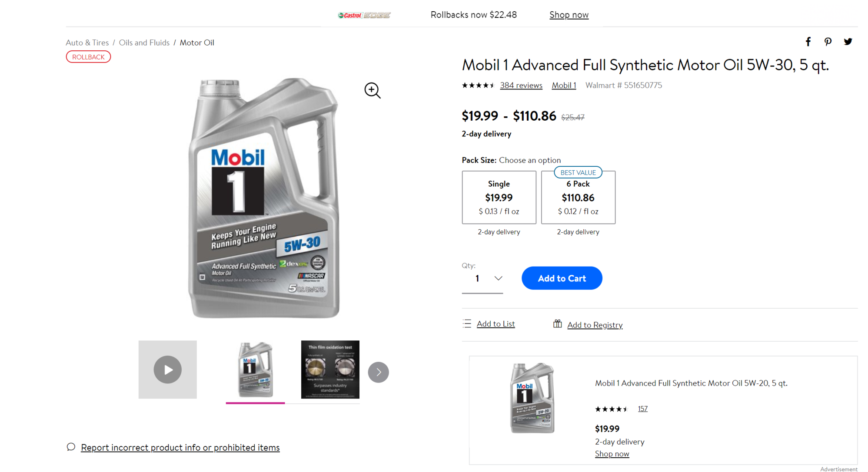868x472 pixels.
Task: Click the Castrol Edge logo banner
Action: [363, 14]
